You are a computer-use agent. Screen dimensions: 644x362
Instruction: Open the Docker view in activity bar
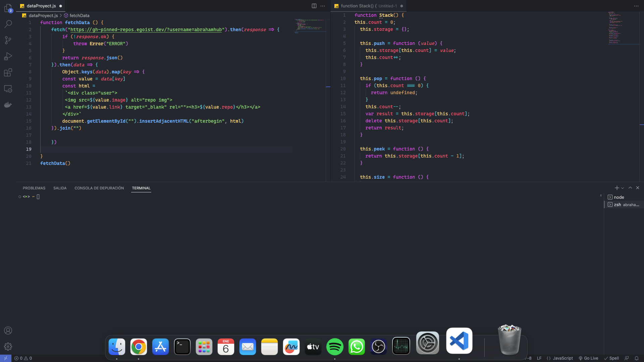(8, 105)
